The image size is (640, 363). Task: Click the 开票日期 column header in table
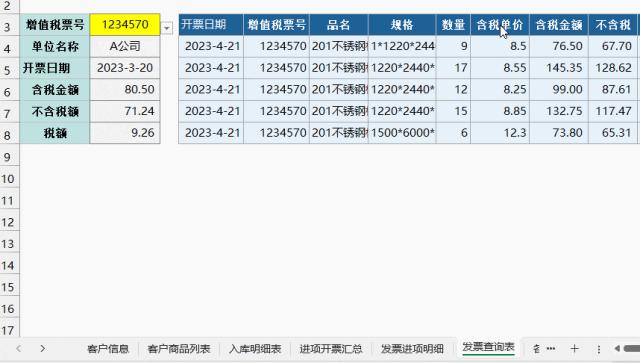pyautogui.click(x=211, y=24)
